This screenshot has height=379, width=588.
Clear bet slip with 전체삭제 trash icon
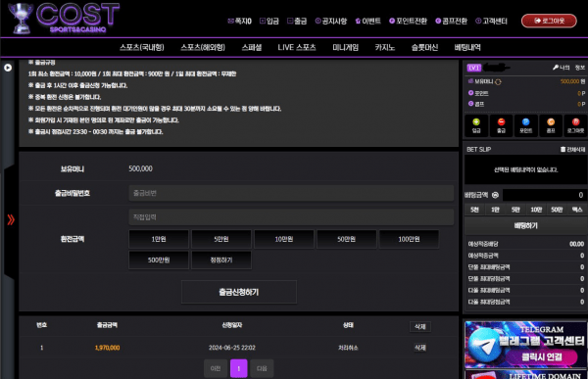(572, 149)
